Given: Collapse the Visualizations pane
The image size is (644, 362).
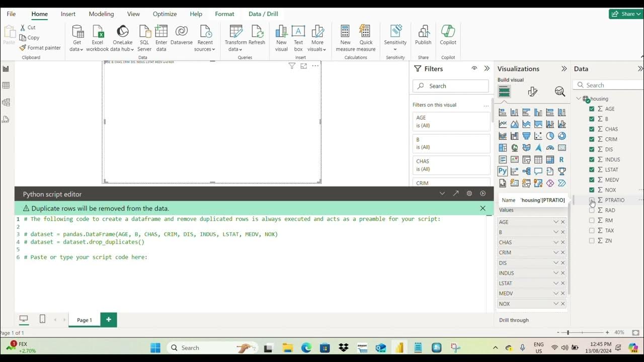Looking at the screenshot, I should 563,69.
